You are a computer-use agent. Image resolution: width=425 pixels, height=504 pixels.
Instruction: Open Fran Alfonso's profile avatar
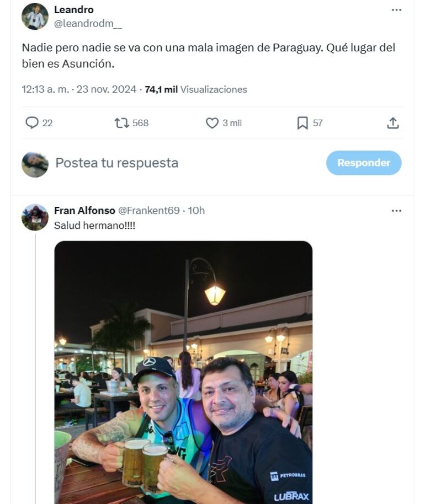(35, 217)
